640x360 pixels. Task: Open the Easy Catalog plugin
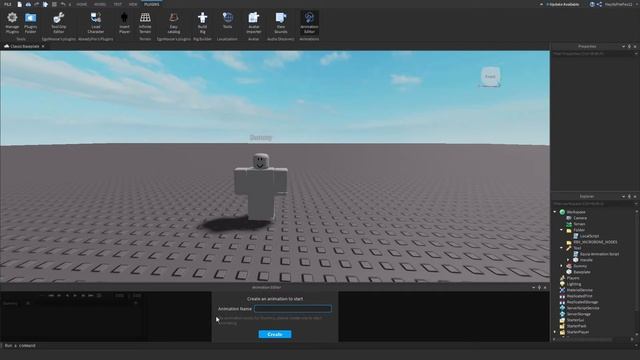click(173, 23)
